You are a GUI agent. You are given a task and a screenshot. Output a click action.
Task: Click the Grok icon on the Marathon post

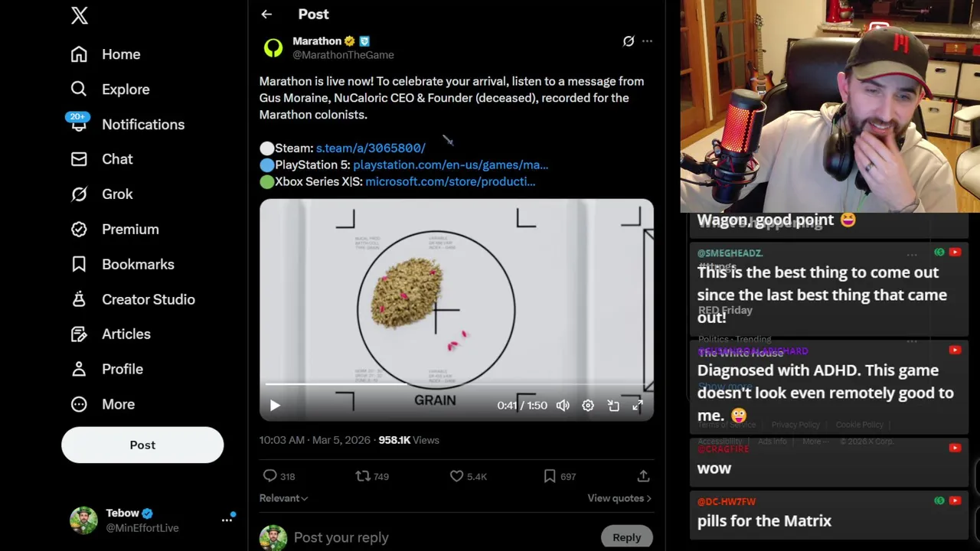[x=629, y=41]
